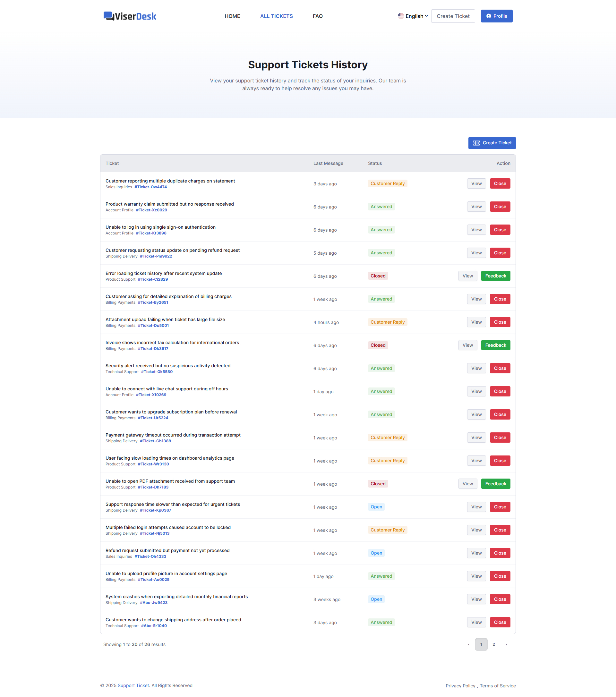The image size is (616, 697).
Task: Open ticket link #Ticket-Du5001
Action: coord(153,326)
